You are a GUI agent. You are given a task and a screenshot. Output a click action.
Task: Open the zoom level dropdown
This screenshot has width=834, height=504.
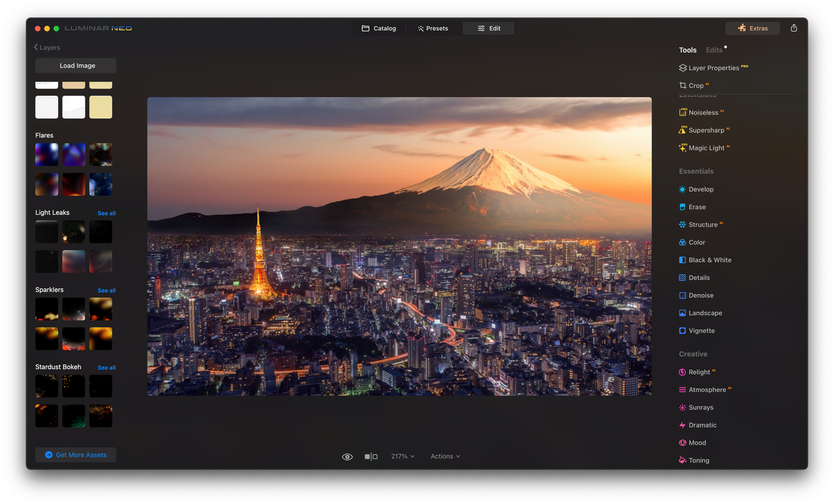(x=402, y=456)
